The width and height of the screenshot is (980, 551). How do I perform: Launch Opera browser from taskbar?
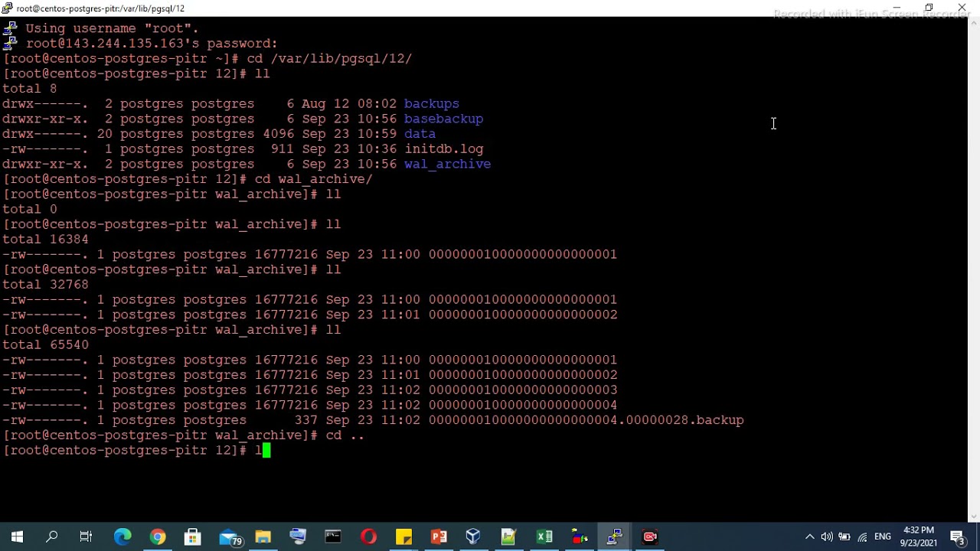pyautogui.click(x=368, y=536)
